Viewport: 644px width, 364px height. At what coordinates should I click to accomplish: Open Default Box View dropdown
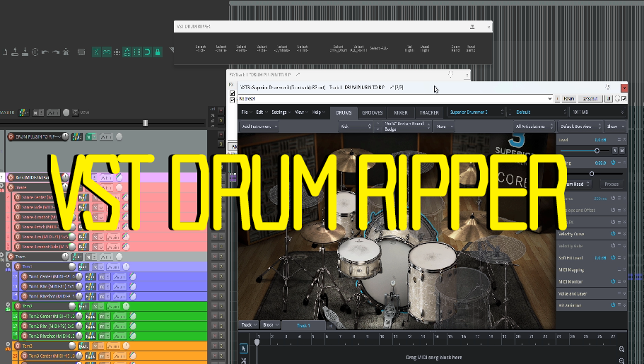[580, 127]
